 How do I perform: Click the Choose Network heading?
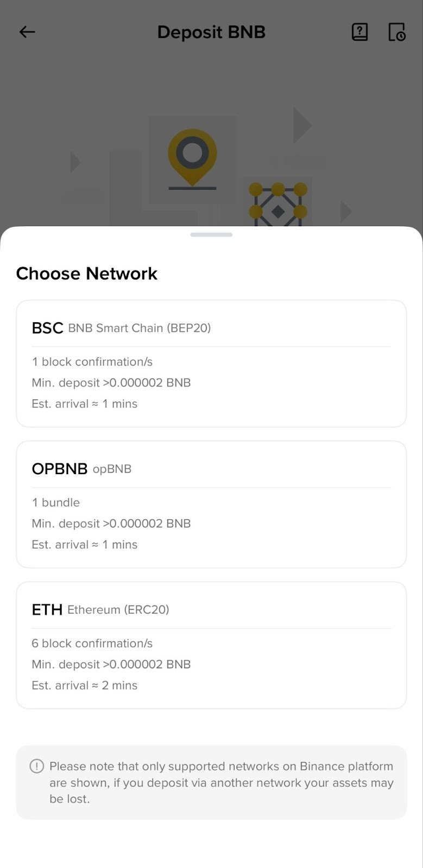click(87, 273)
